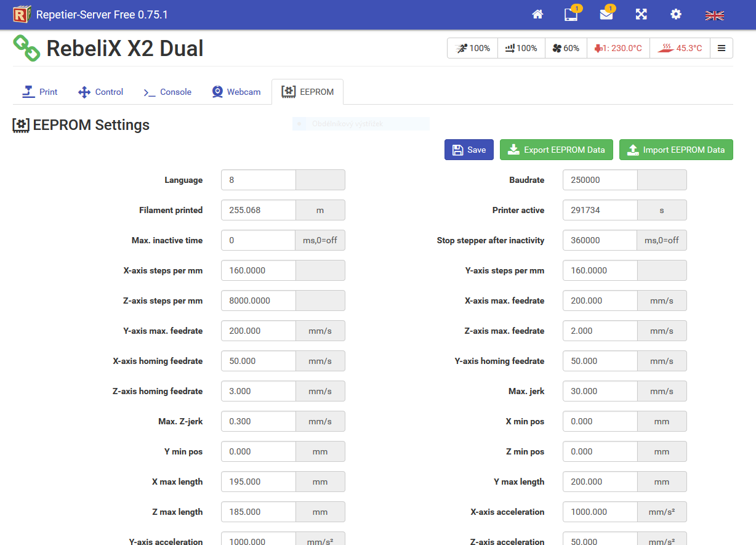Open global settings gear icon

676,15
